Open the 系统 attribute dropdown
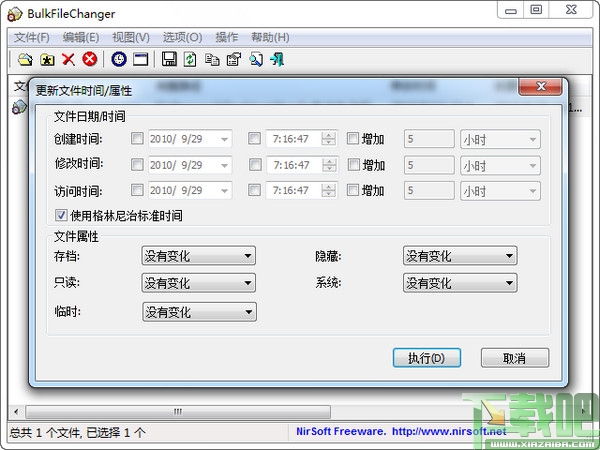The image size is (600, 450). (x=460, y=283)
